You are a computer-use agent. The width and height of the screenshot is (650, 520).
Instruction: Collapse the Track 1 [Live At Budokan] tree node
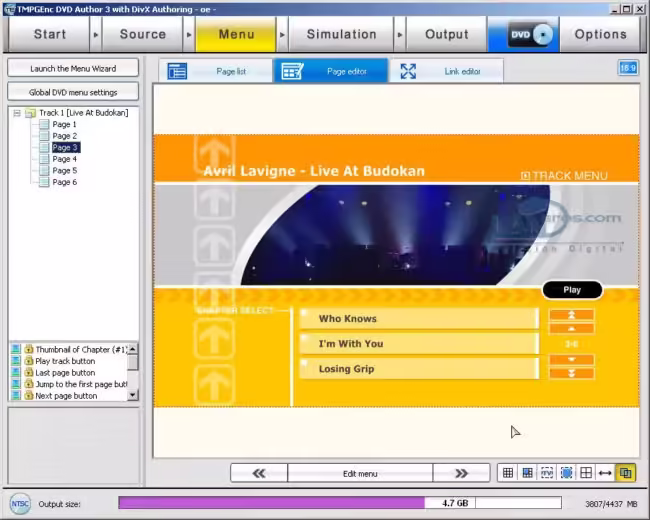click(x=17, y=113)
